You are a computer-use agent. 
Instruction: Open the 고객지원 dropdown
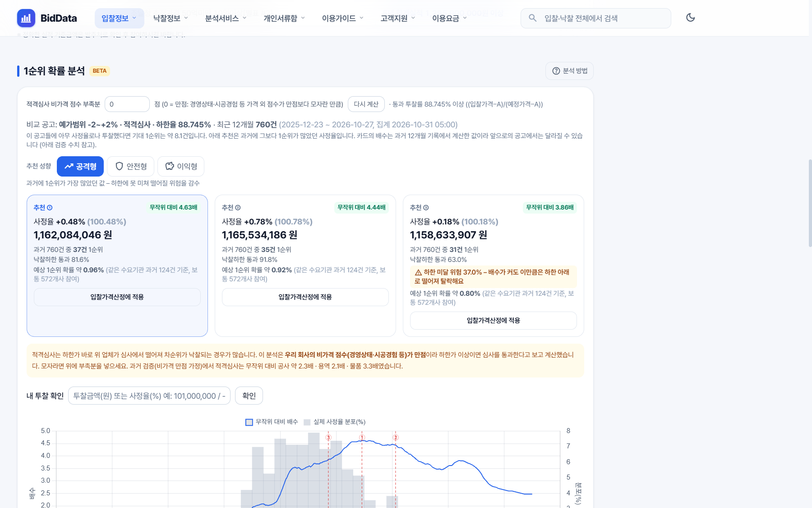[397, 18]
